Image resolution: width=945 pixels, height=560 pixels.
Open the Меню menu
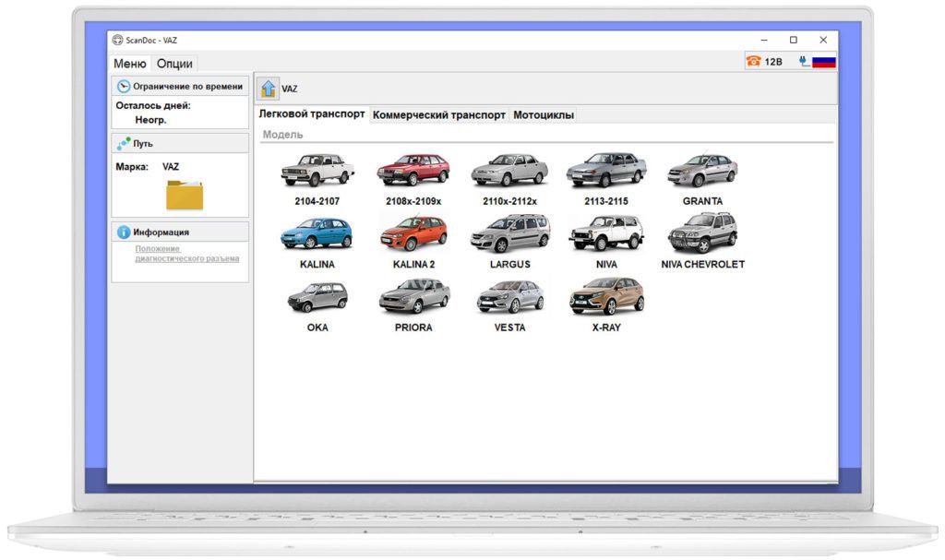click(129, 64)
